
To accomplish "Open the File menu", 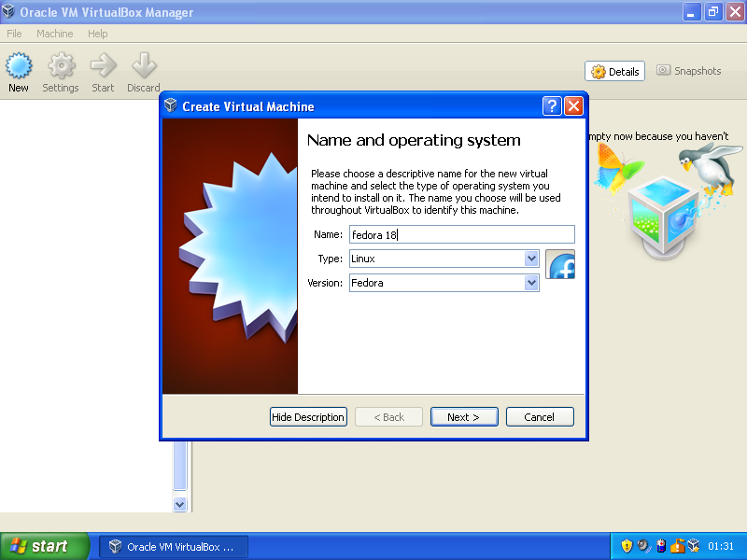I will pyautogui.click(x=14, y=34).
